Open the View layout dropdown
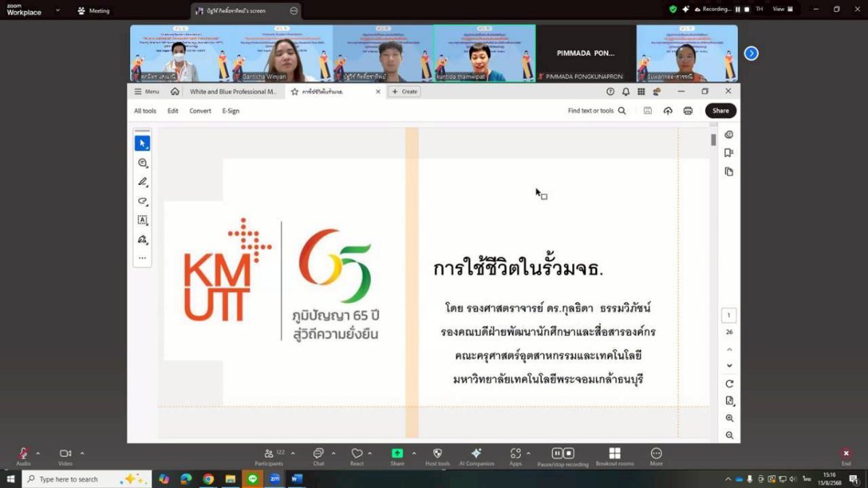868x488 pixels. pos(783,9)
